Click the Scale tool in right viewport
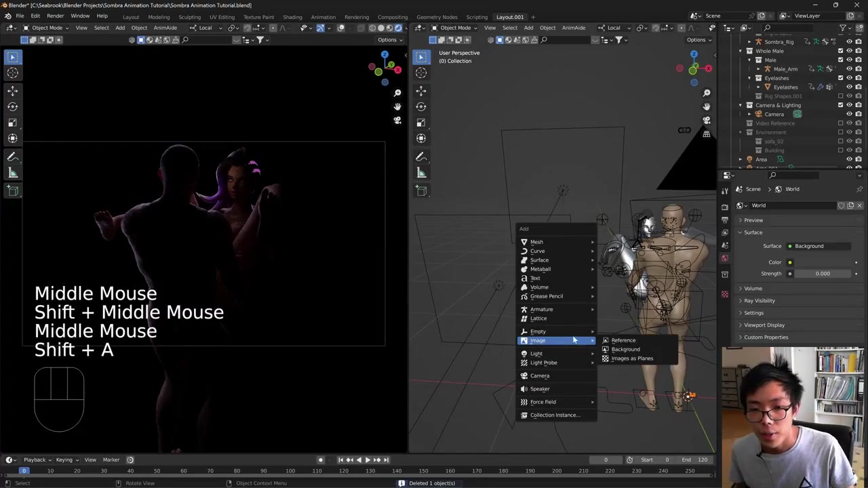This screenshot has height=488, width=868. coord(421,123)
